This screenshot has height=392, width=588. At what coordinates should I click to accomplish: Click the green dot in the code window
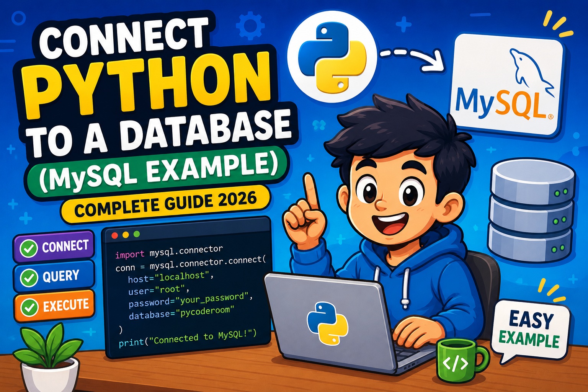pyautogui.click(x=137, y=234)
